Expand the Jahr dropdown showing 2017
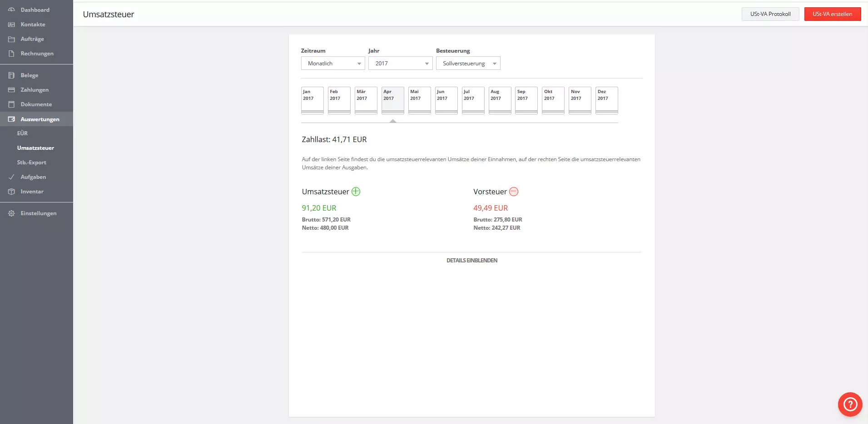The image size is (868, 424). pyautogui.click(x=400, y=64)
